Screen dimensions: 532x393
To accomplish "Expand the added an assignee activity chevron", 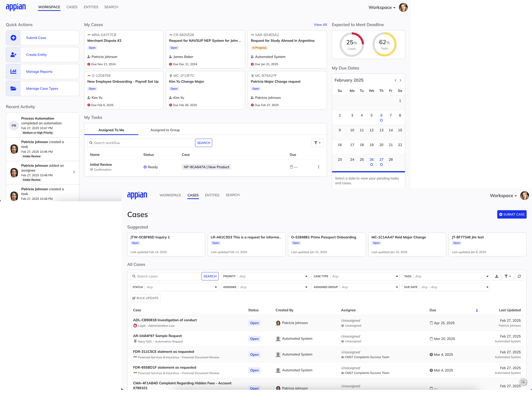I will click(x=74, y=172).
